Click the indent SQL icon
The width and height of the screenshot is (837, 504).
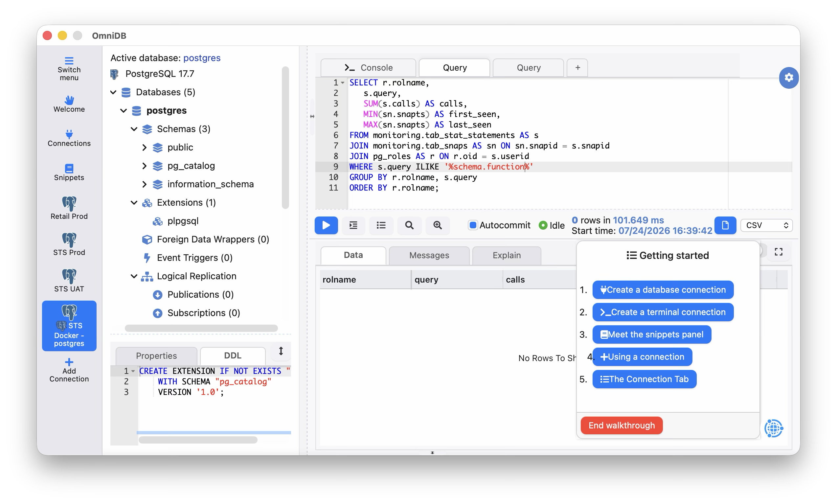tap(353, 225)
